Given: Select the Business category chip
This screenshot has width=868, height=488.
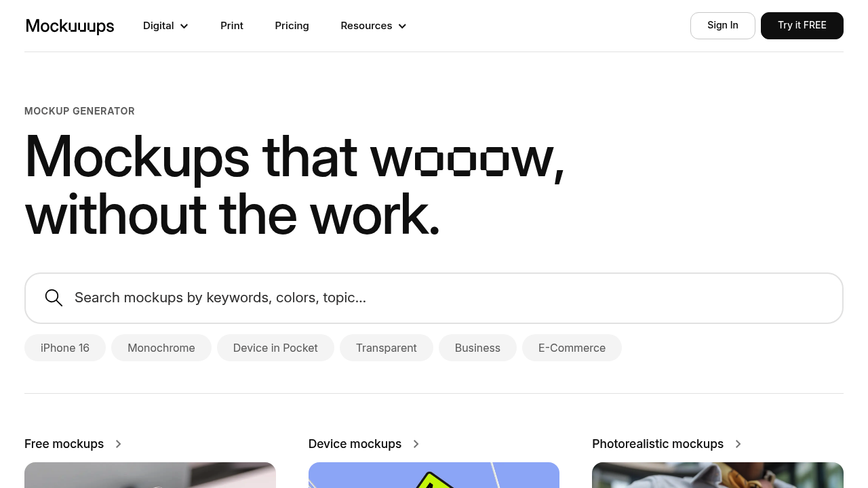Looking at the screenshot, I should 477,348.
